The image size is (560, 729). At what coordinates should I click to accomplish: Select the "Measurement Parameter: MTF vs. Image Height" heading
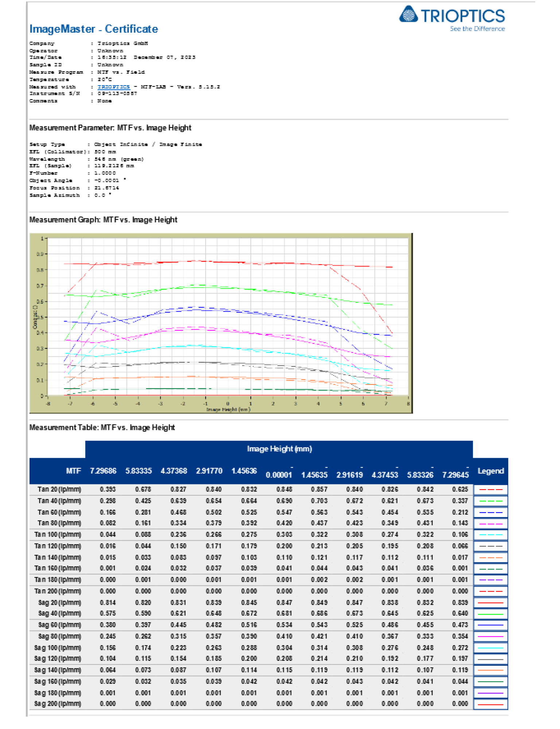(110, 128)
